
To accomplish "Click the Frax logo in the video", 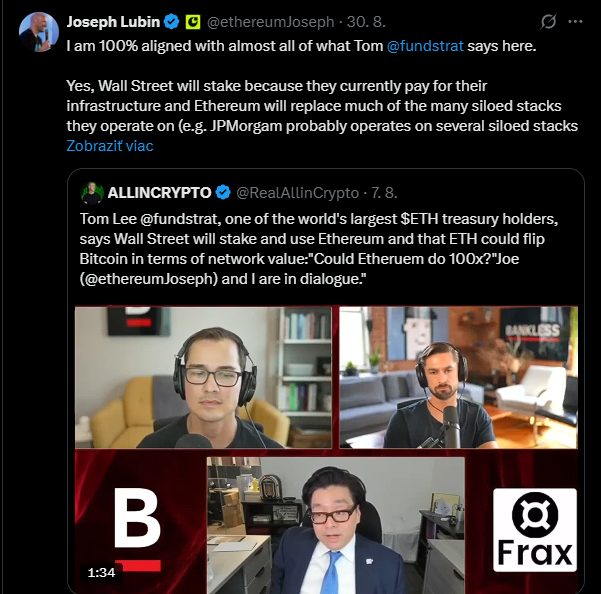I will [x=535, y=530].
